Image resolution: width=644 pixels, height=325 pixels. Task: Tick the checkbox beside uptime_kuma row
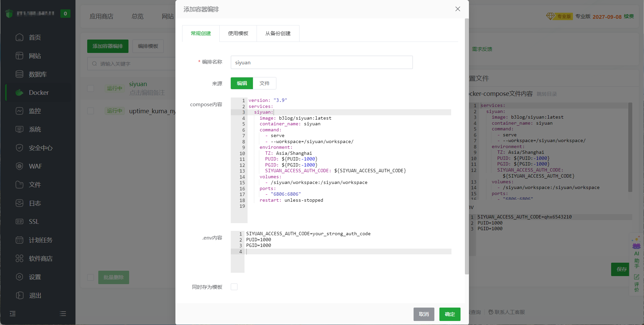point(91,111)
